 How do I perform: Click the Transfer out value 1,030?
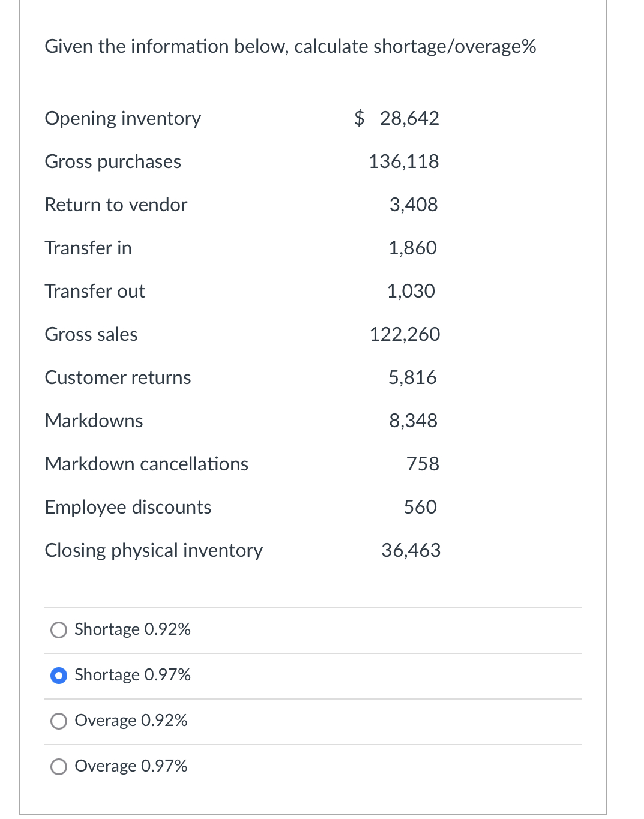coord(411,291)
